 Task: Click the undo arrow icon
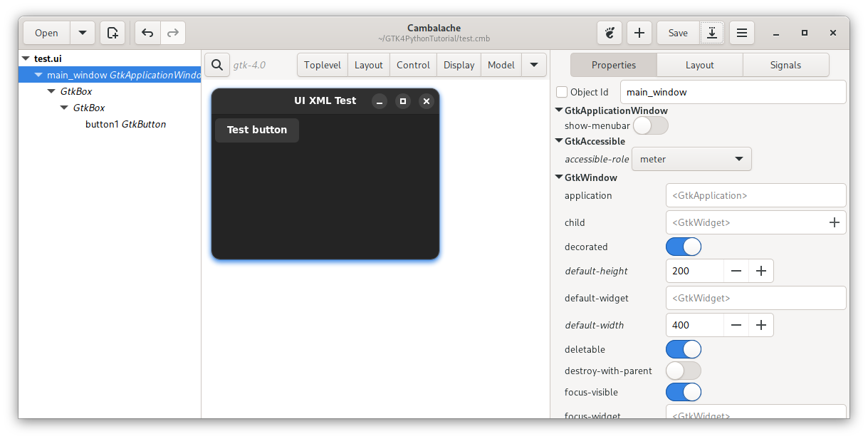147,33
